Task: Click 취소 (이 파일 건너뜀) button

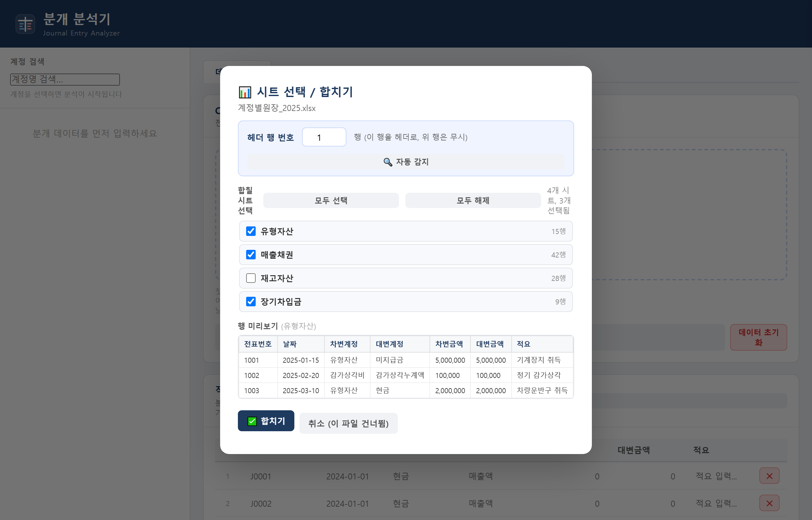Action: [348, 423]
